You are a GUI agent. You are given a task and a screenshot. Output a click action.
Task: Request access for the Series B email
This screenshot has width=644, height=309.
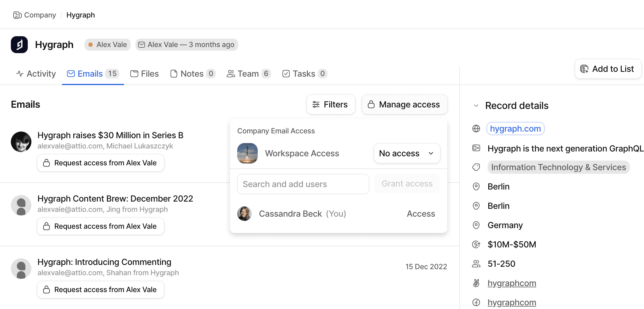click(x=101, y=163)
